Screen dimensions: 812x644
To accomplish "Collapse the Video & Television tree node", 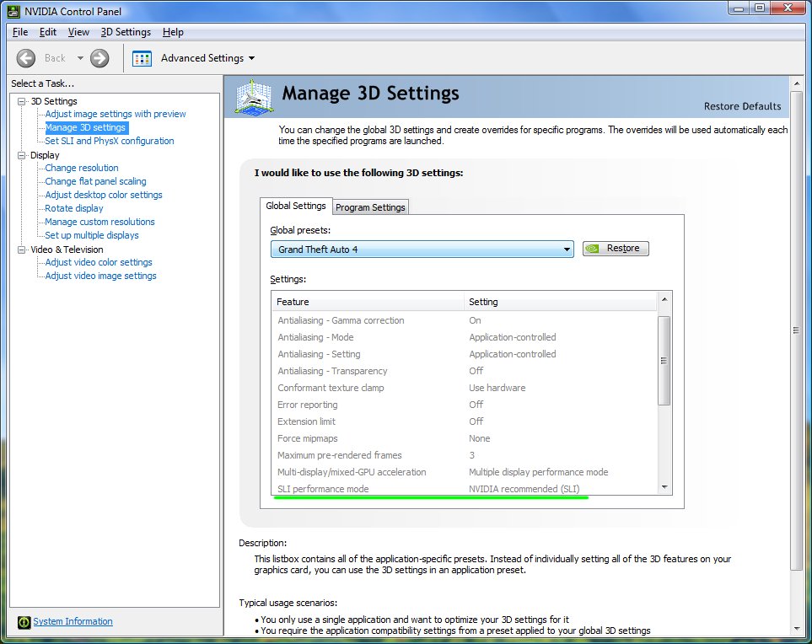I will pyautogui.click(x=21, y=250).
